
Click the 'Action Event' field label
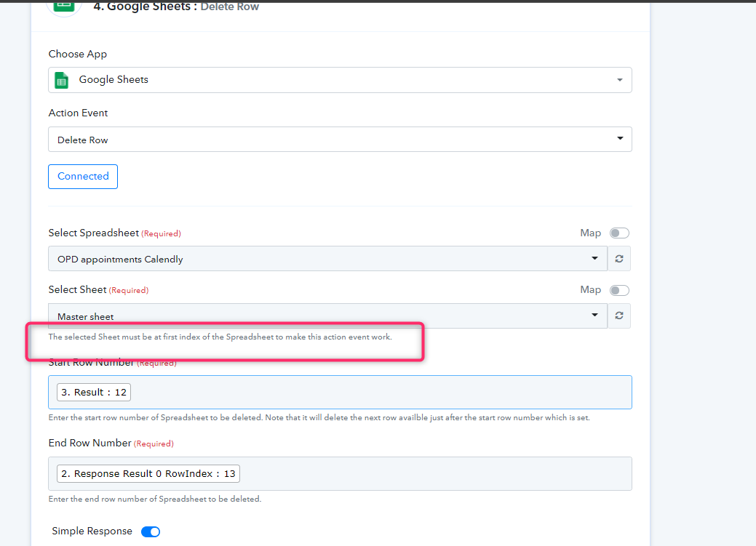79,113
